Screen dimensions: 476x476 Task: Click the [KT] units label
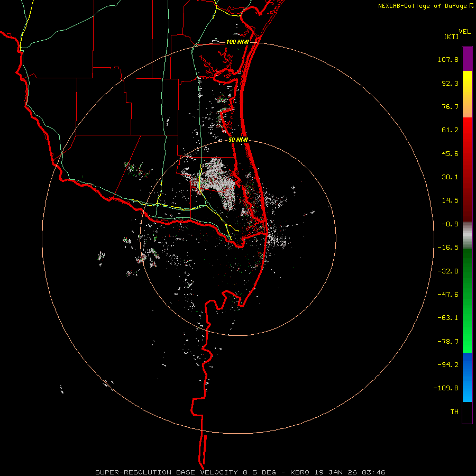click(451, 36)
